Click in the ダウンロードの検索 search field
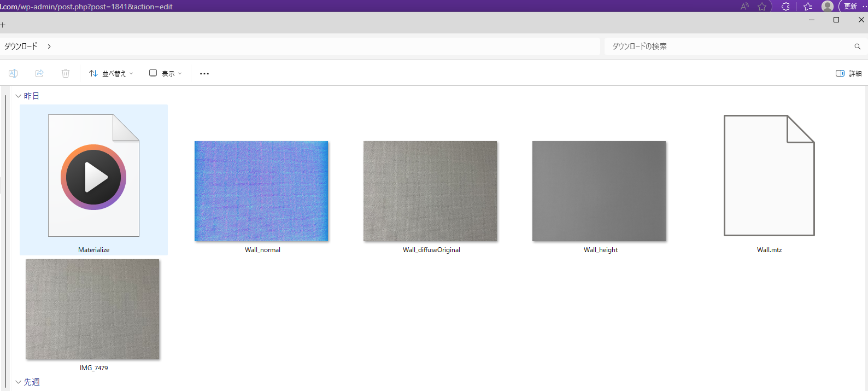 727,46
